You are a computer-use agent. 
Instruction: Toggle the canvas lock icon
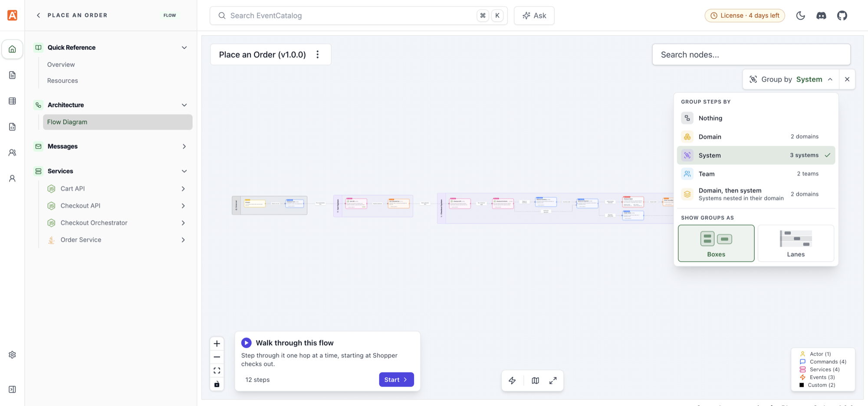(x=217, y=384)
